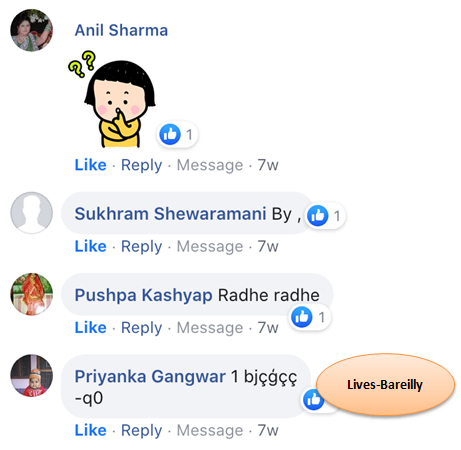Click the like reaction icon on Anil Sharma's sticker
The width and height of the screenshot is (461, 450).
[170, 134]
